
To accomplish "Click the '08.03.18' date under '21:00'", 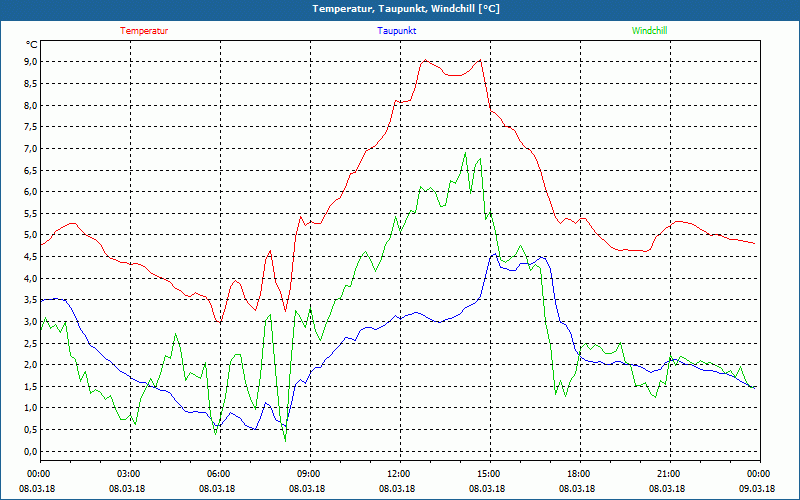I will coord(667,489).
